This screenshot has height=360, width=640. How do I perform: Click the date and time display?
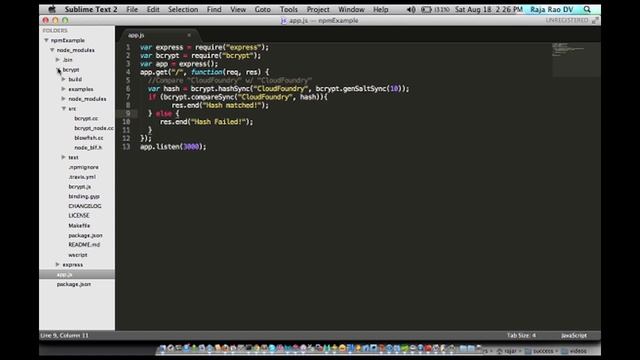[489, 9]
